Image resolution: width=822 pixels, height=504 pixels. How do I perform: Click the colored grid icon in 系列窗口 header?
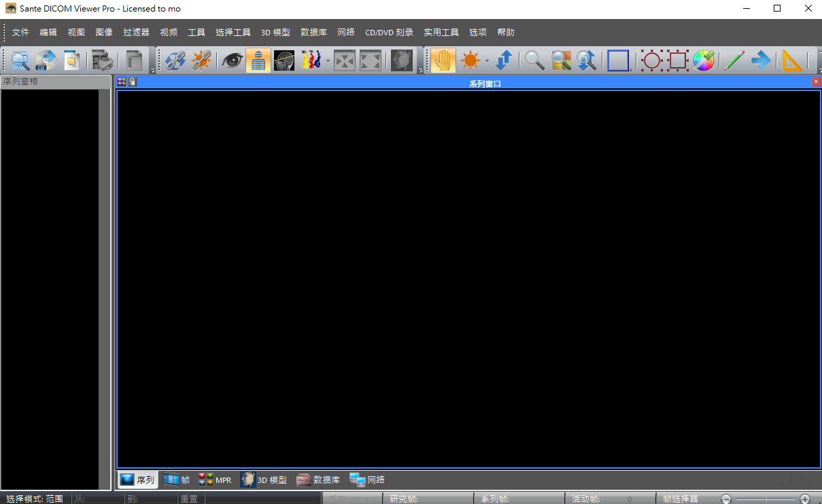[x=122, y=82]
